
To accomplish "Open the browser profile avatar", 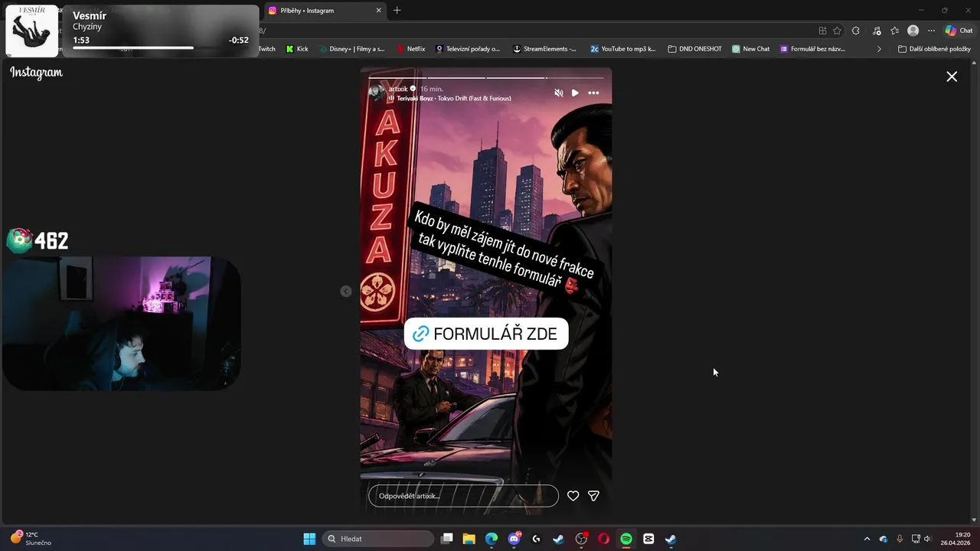I will [x=913, y=31].
